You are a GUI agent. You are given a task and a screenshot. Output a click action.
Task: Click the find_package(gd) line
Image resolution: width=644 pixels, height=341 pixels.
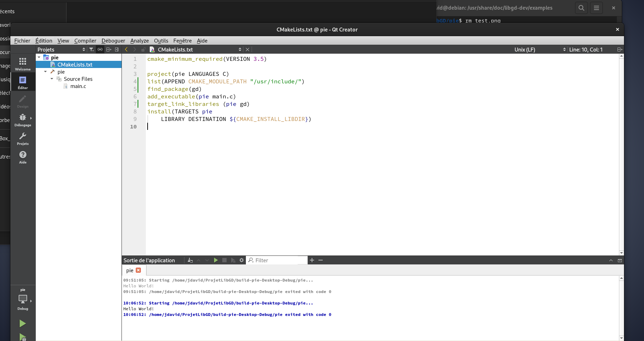tap(174, 89)
